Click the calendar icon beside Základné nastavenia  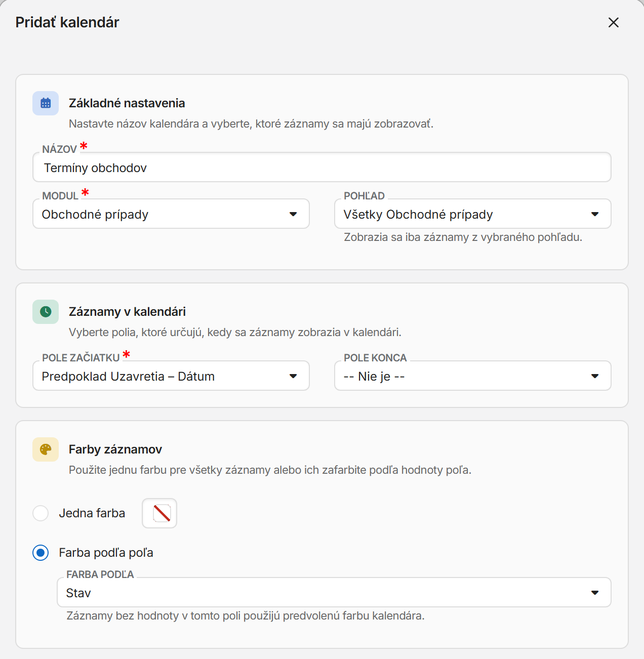tap(46, 103)
